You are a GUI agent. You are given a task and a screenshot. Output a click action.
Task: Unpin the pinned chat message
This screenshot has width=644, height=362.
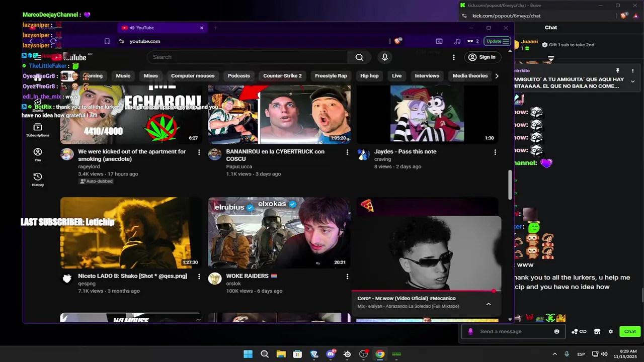coord(618,71)
